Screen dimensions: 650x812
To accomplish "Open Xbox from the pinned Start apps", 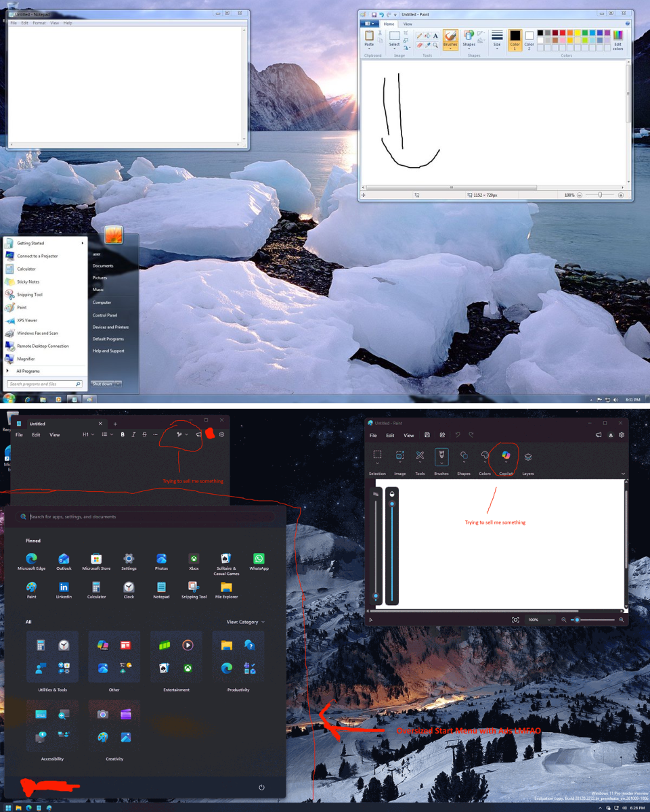I will click(194, 562).
